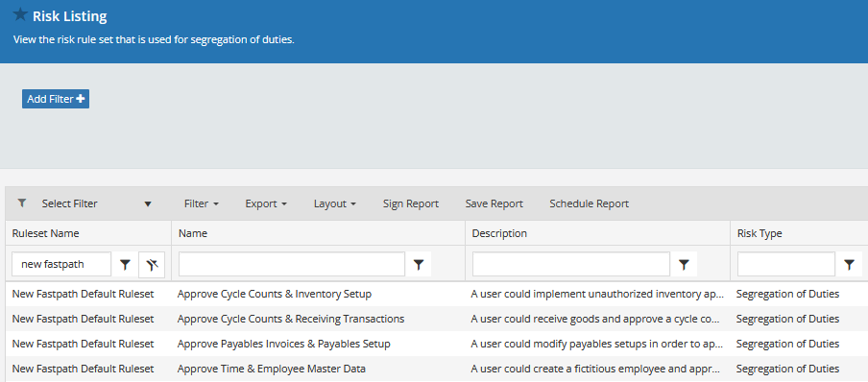Click the funnel icon beside Select Filter
868x382 pixels.
21,203
